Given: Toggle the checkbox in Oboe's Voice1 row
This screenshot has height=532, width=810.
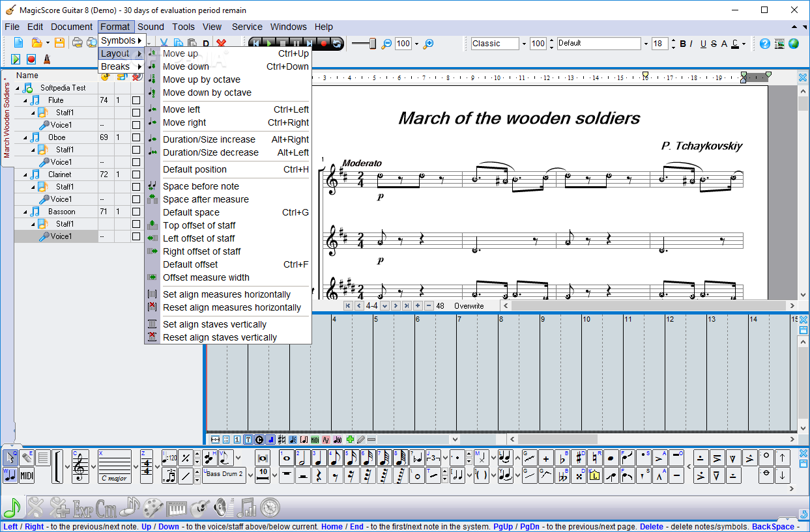Looking at the screenshot, I should click(136, 162).
